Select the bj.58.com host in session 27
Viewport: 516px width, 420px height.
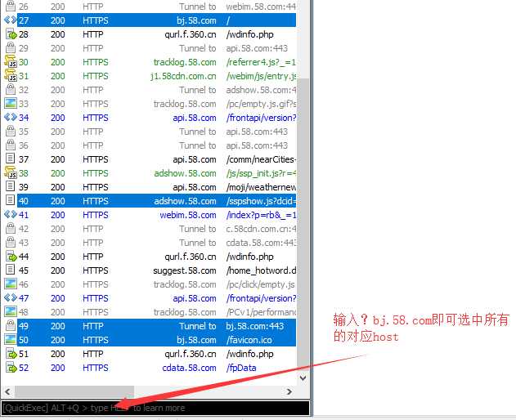(x=196, y=20)
